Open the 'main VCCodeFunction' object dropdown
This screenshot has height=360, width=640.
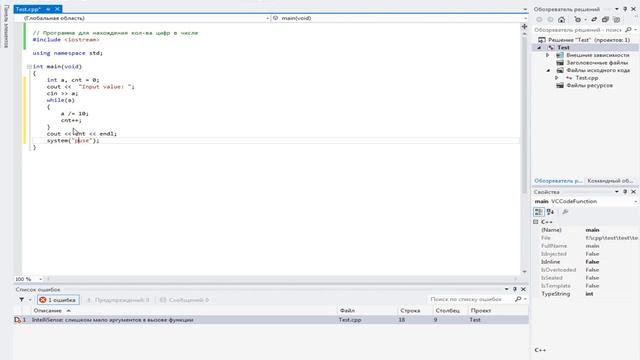click(x=635, y=201)
